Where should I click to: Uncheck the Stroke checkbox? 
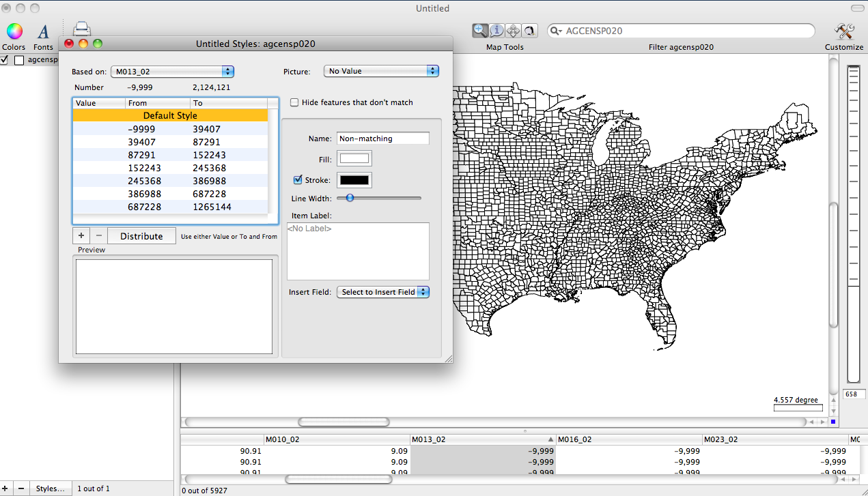(297, 180)
